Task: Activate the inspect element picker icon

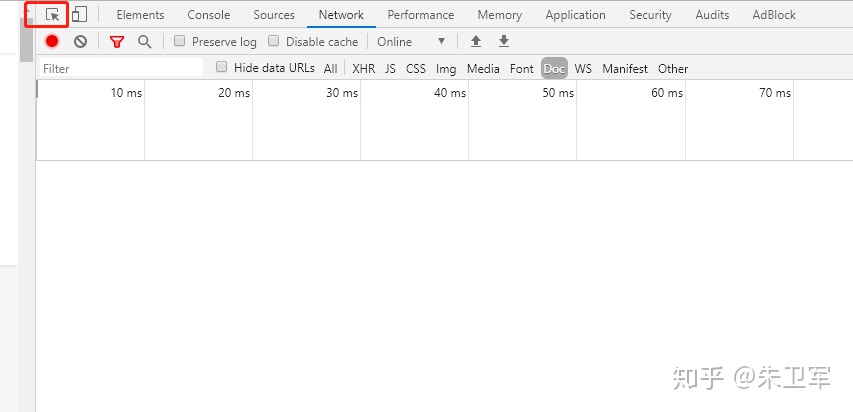Action: click(x=52, y=15)
